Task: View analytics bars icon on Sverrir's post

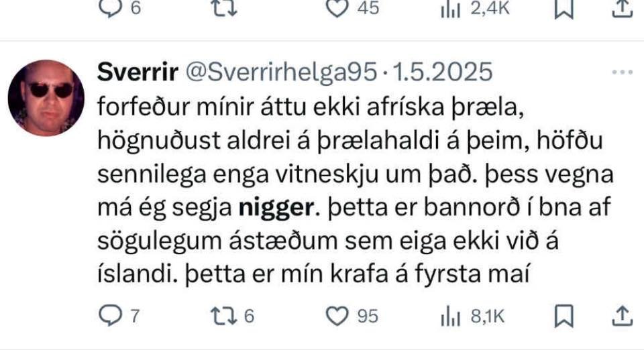Action: point(450,317)
